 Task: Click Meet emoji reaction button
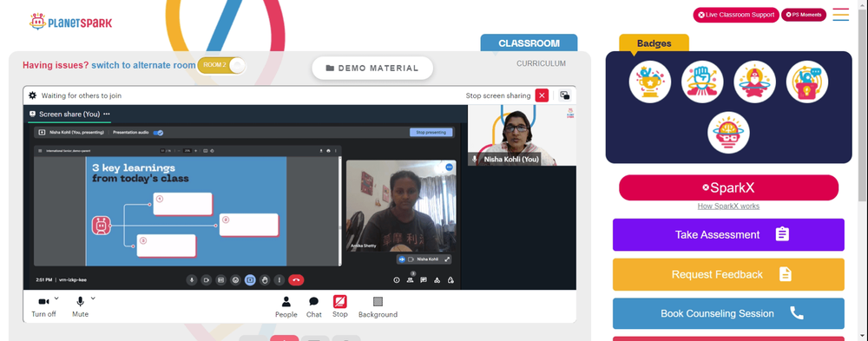(x=235, y=280)
